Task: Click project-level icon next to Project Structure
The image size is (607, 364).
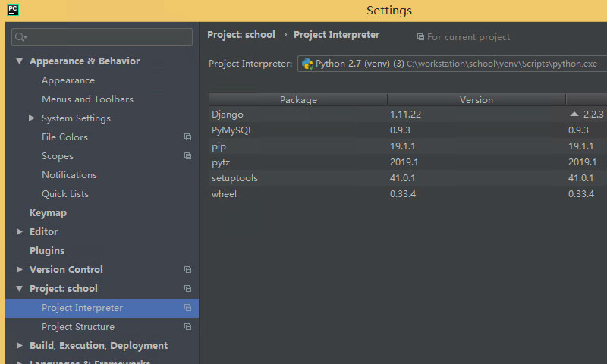Action: tap(187, 327)
